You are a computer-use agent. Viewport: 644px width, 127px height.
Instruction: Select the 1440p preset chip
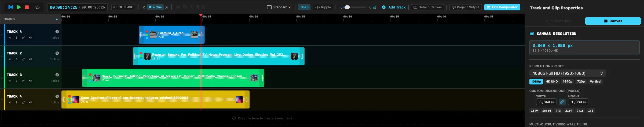point(567,81)
